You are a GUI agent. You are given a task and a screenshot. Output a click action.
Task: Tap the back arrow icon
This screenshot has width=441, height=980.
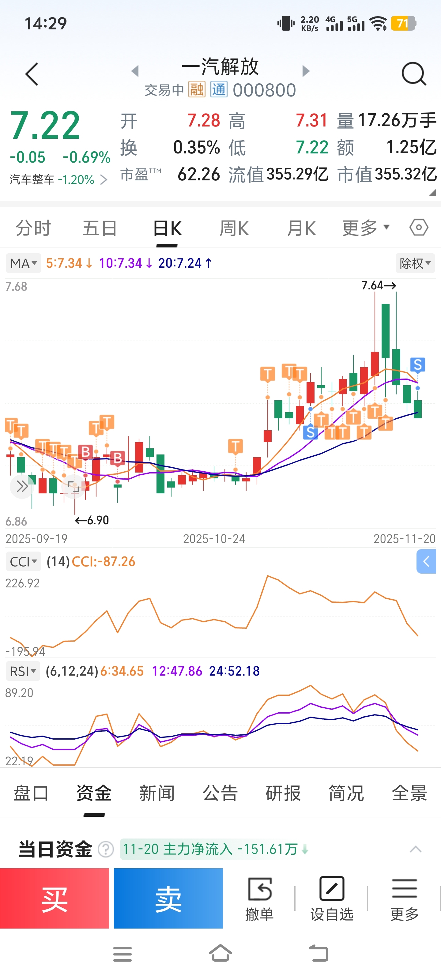point(32,74)
